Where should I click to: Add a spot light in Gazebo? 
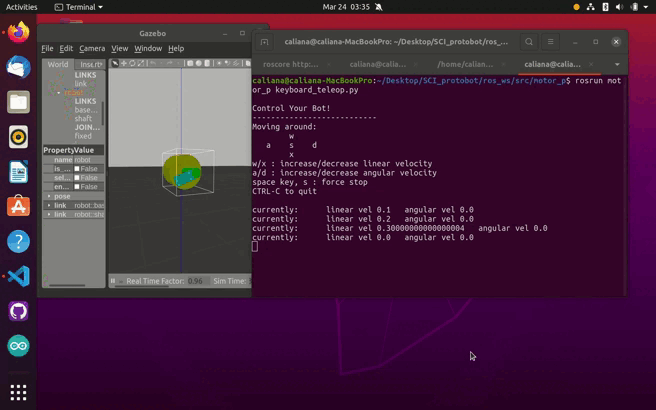228,63
